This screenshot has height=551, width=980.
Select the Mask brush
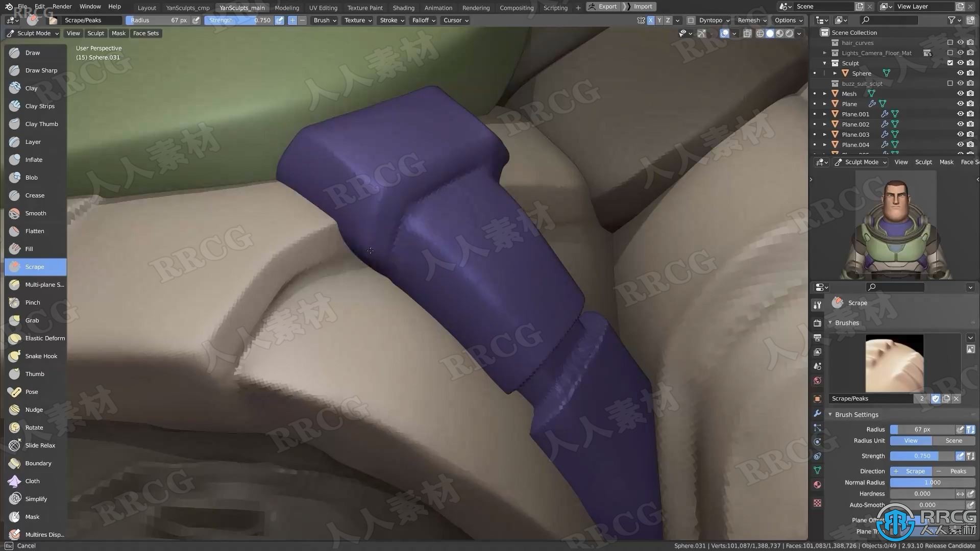click(35, 517)
